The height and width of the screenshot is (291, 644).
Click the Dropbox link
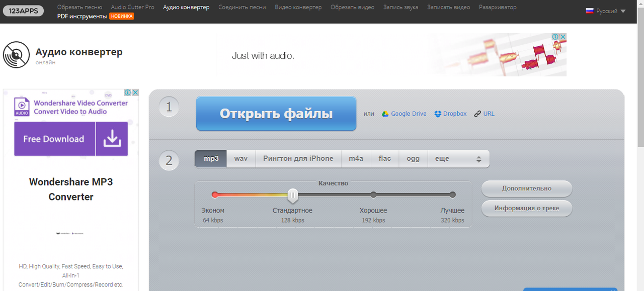coord(455,114)
